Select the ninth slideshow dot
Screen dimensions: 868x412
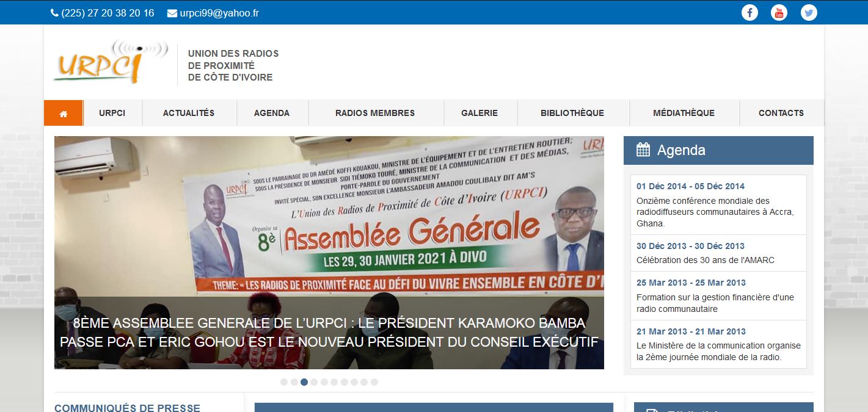coord(364,382)
